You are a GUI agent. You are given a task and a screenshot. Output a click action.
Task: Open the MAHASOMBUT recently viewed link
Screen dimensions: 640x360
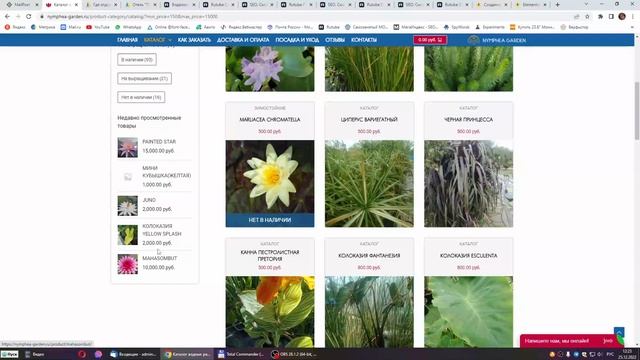pyautogui.click(x=160, y=258)
